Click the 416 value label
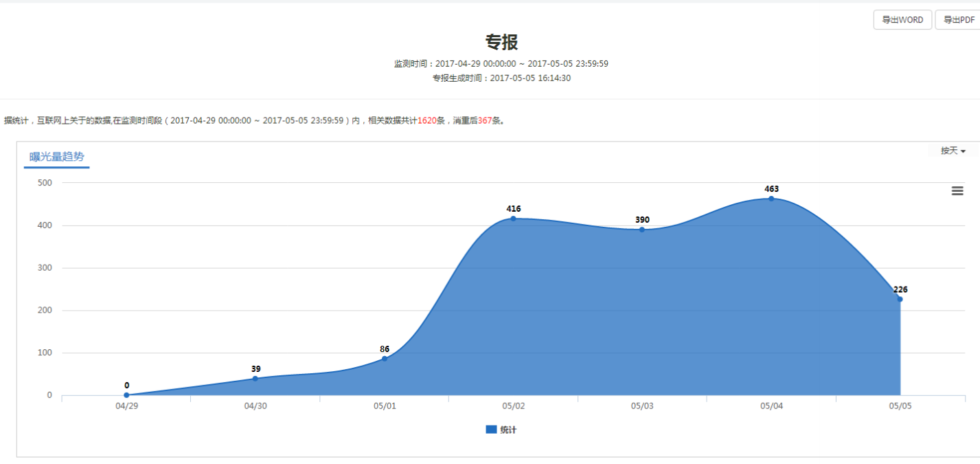Screen dimensions: 980x464 coord(514,208)
